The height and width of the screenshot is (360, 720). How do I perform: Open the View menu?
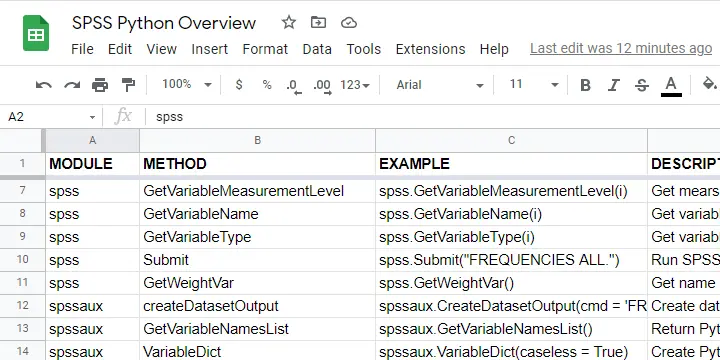[162, 49]
